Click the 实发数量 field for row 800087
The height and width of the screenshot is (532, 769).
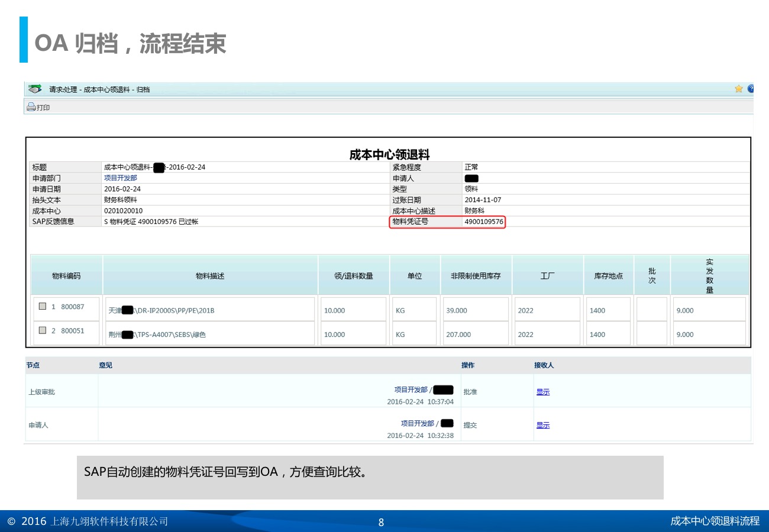(709, 310)
